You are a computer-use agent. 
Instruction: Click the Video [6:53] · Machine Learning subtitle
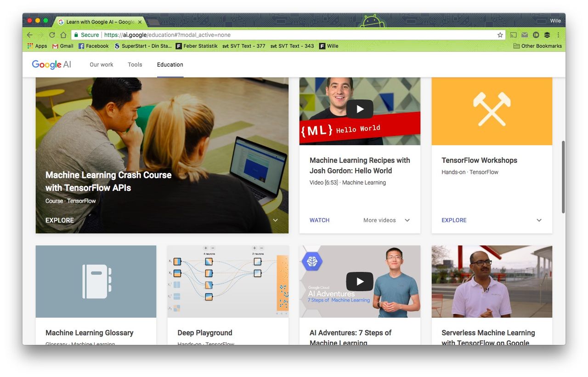(348, 183)
